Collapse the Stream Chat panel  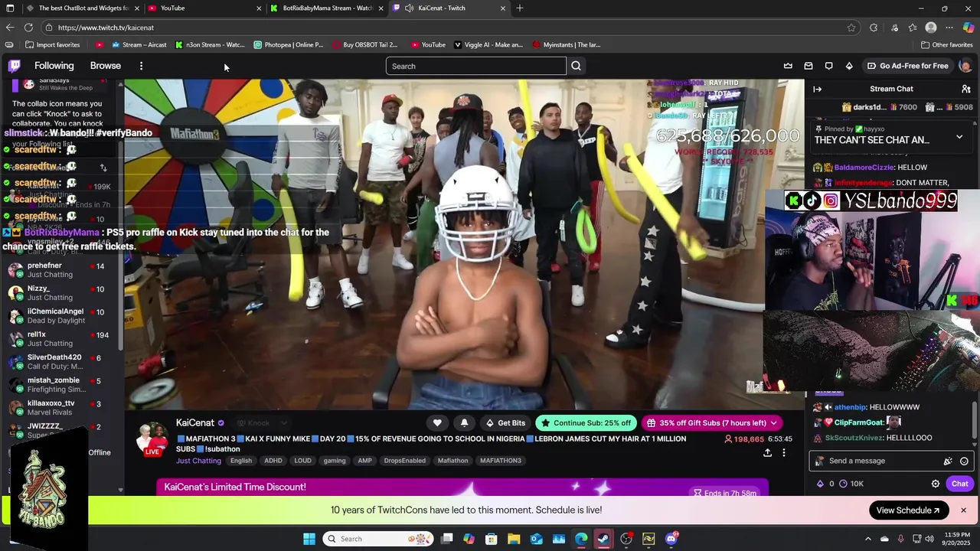point(817,89)
